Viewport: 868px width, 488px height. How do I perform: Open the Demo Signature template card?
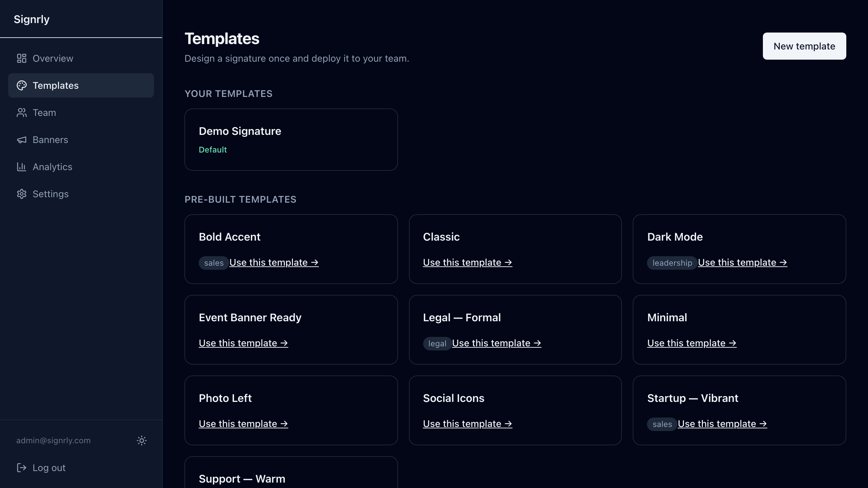(x=291, y=140)
